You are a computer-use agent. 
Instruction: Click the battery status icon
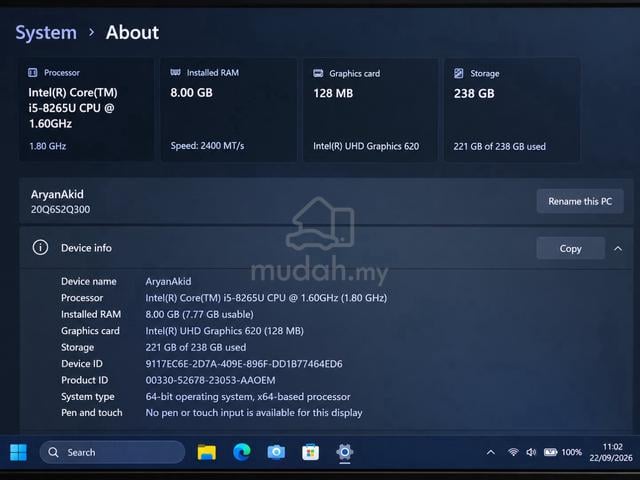click(x=550, y=452)
